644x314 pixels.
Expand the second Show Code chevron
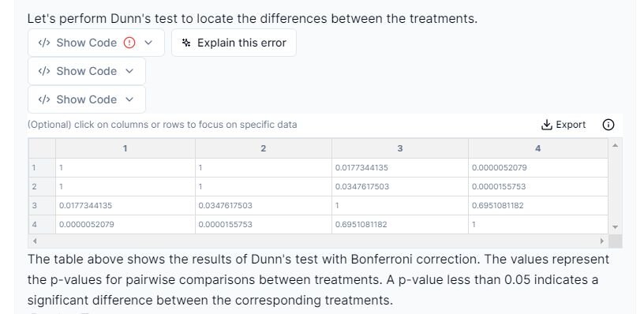(129, 71)
